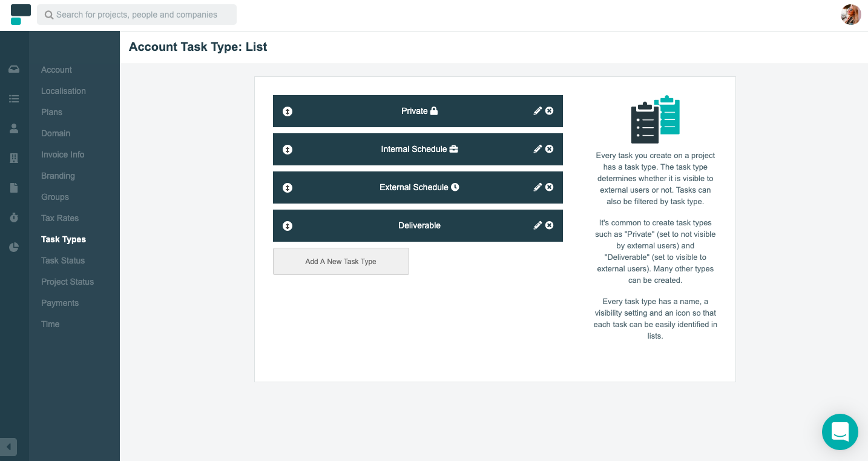
Task: Open Payments settings
Action: pyautogui.click(x=60, y=303)
